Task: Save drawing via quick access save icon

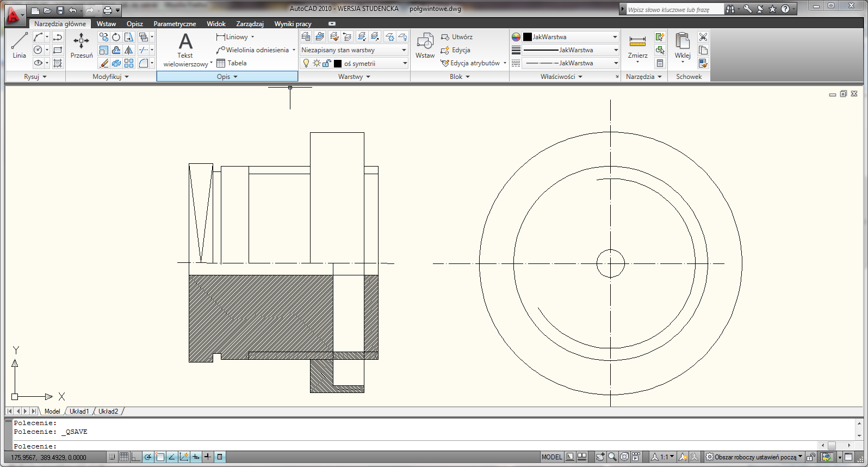Action: tap(60, 10)
